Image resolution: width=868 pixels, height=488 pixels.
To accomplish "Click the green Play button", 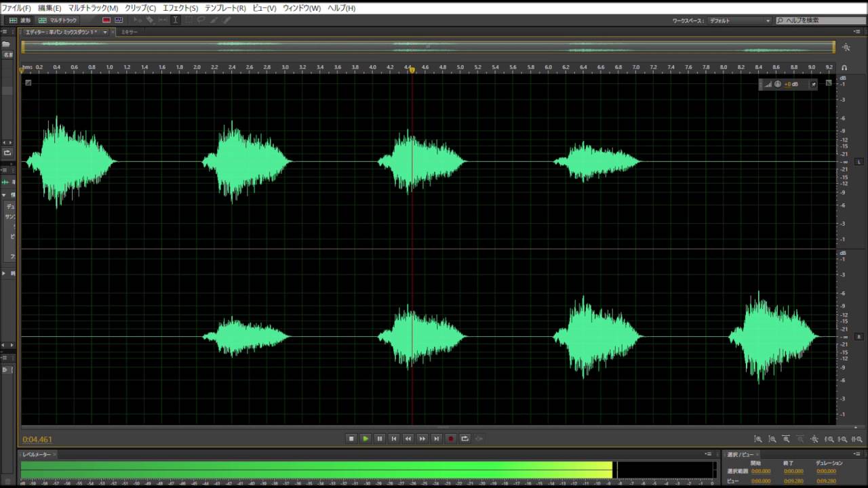I will click(366, 439).
